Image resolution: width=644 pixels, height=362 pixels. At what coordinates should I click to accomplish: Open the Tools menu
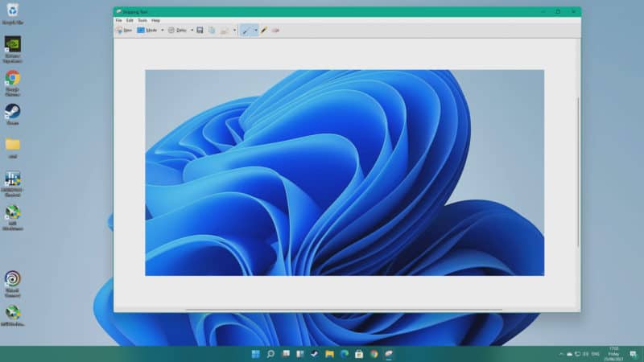[x=142, y=20]
